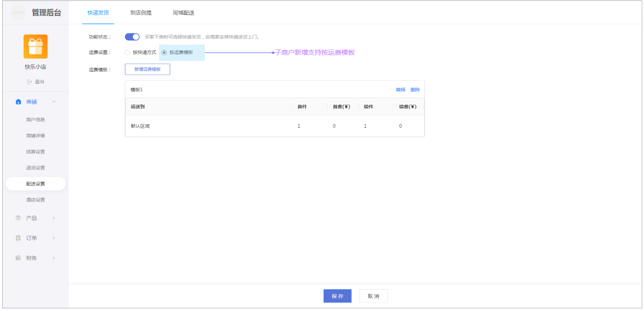Viewport: 644px width, 311px height.
Task: Click the home icon beside 商铺
Action: 18,102
